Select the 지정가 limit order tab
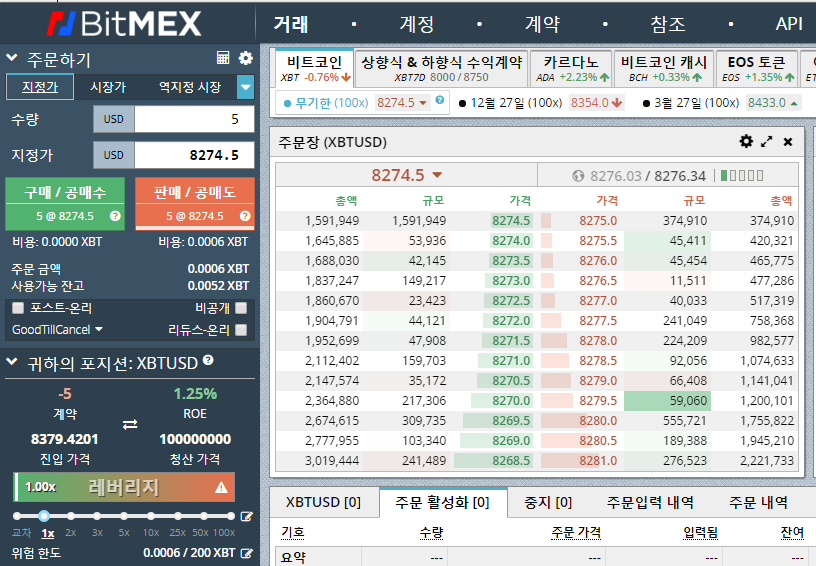 (x=40, y=87)
